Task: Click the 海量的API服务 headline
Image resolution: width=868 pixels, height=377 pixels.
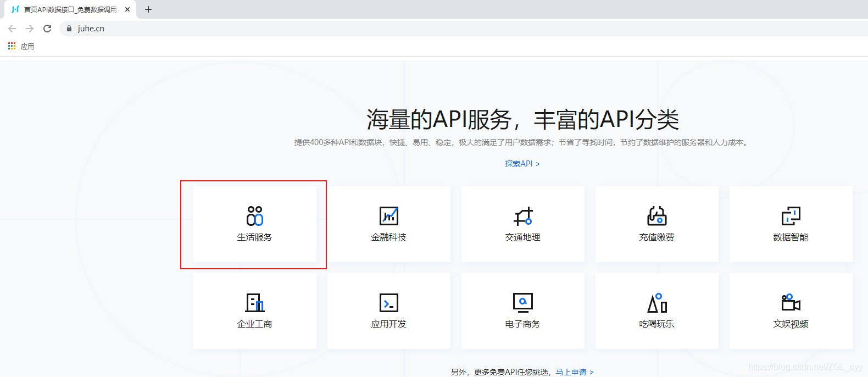Action: coord(522,119)
